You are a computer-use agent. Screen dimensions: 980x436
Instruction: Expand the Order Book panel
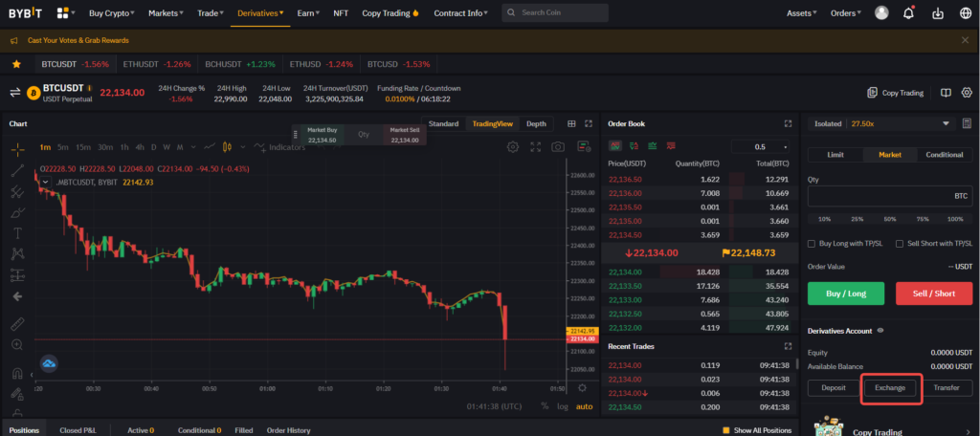click(x=789, y=123)
